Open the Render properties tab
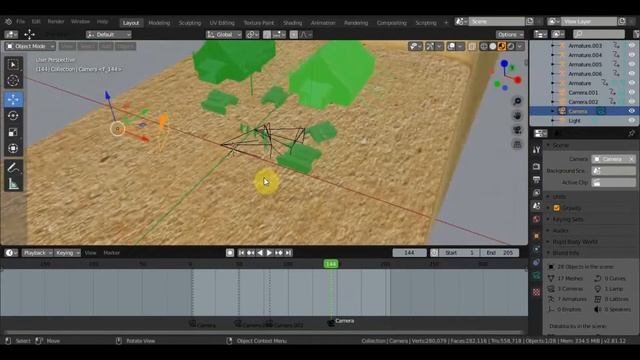 click(x=536, y=166)
